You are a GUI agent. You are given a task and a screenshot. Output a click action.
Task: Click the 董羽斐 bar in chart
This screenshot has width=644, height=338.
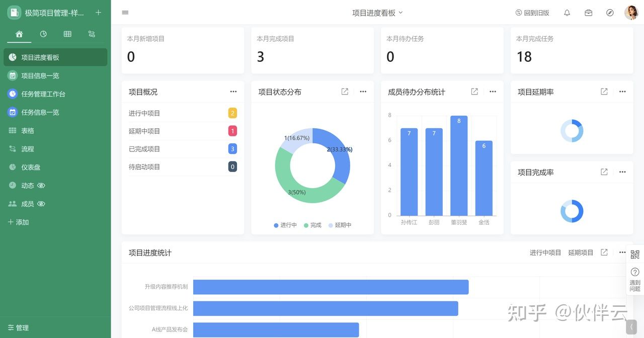coord(459,166)
